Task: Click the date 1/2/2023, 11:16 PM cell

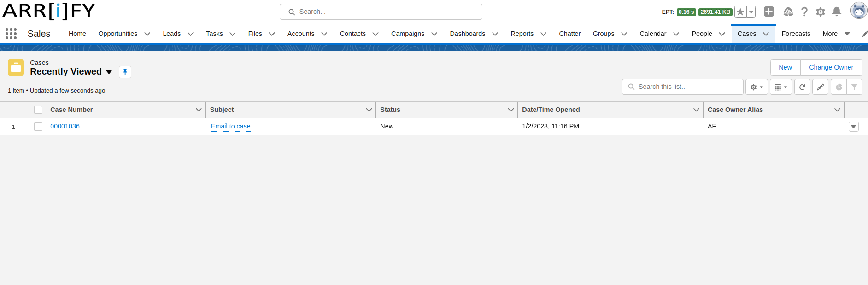Action: (x=551, y=126)
